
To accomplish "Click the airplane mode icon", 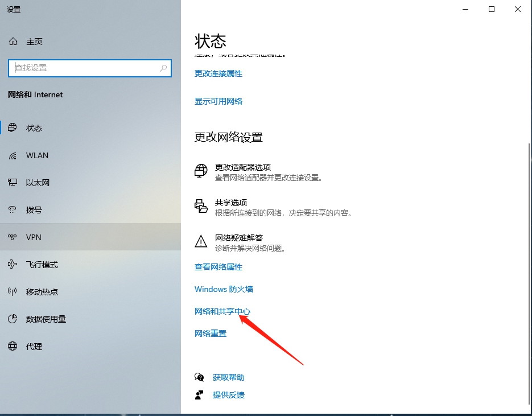I will 13,264.
